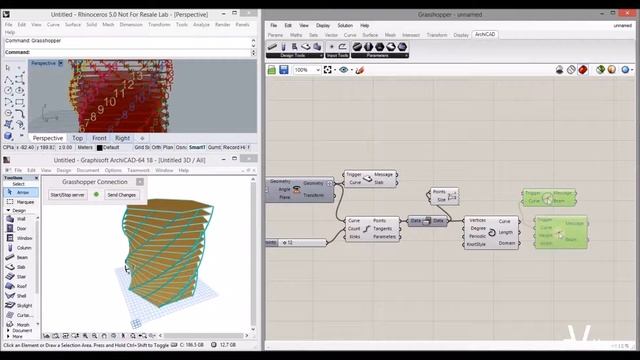The height and width of the screenshot is (360, 640).
Task: Pick the Slab component in Grasshopper ribbon
Action: [x=305, y=47]
